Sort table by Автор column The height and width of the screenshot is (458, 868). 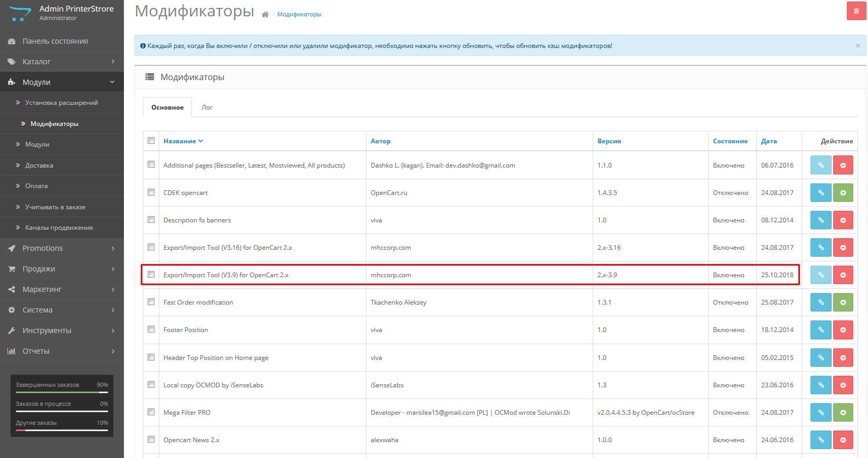pos(380,141)
